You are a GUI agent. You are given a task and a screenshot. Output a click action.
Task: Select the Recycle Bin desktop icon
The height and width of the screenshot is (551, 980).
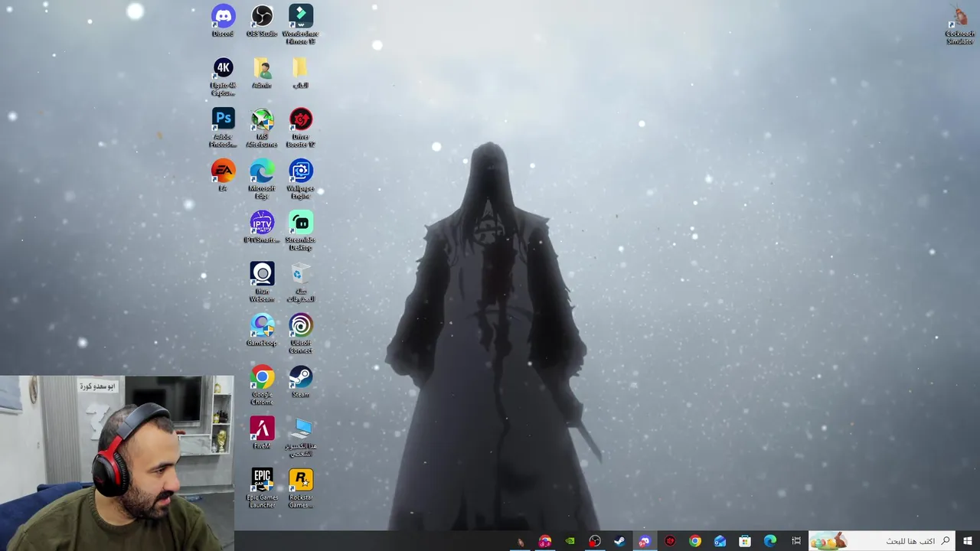pos(301,282)
